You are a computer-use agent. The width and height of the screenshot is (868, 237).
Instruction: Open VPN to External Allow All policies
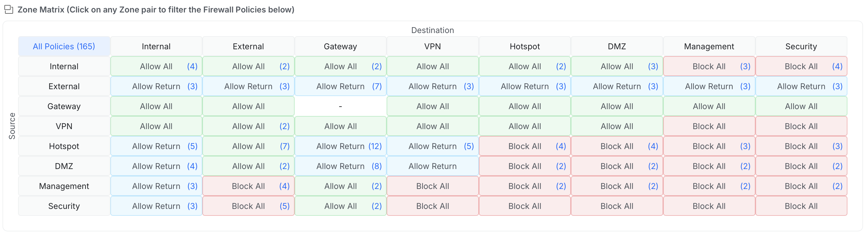tap(248, 126)
